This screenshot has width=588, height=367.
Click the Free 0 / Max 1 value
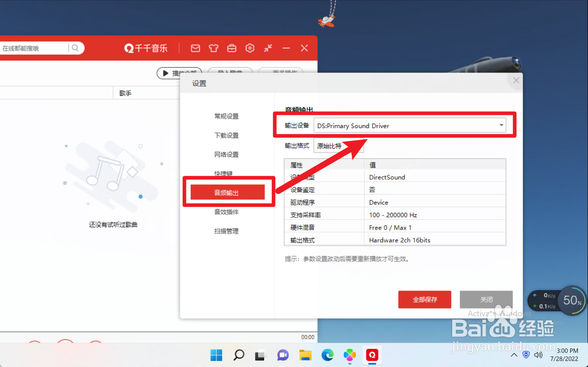tap(390, 228)
